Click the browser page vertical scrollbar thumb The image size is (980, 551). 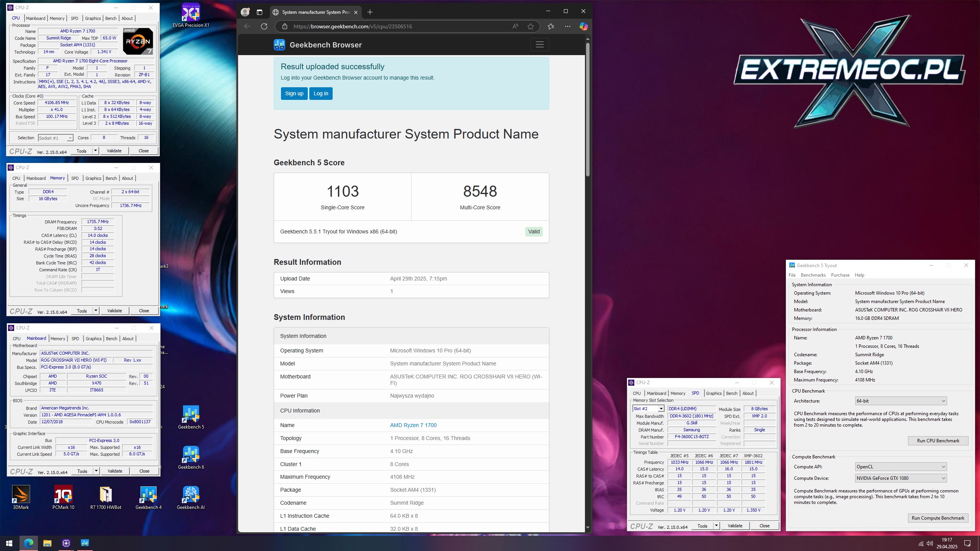[x=588, y=109]
